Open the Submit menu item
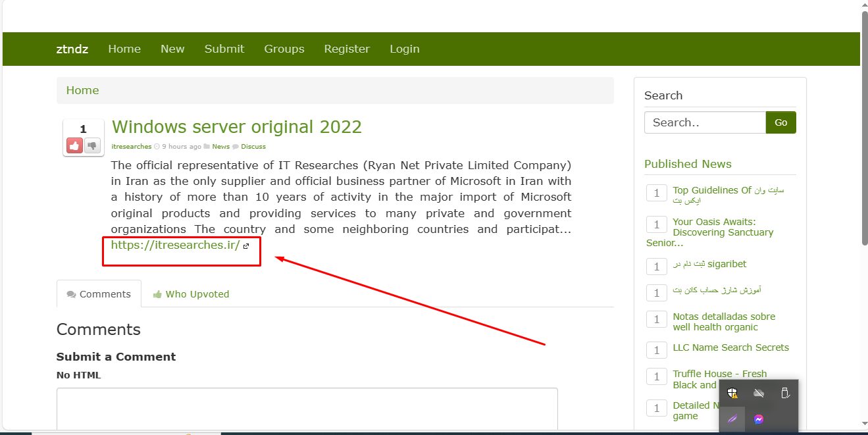The image size is (868, 435). (x=224, y=49)
